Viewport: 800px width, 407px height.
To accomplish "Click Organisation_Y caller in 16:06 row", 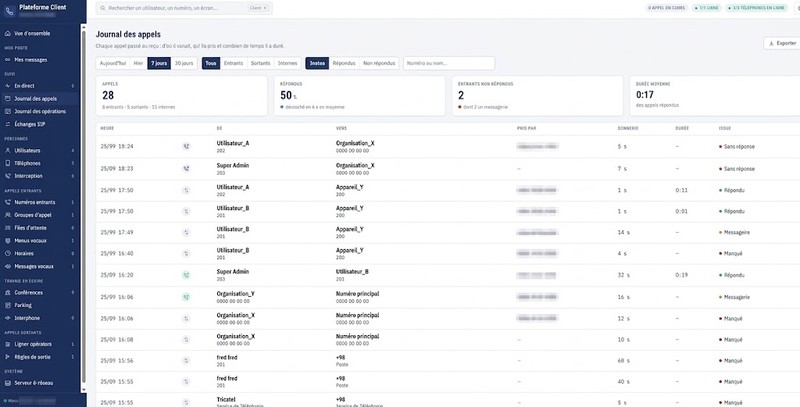I will point(236,294).
